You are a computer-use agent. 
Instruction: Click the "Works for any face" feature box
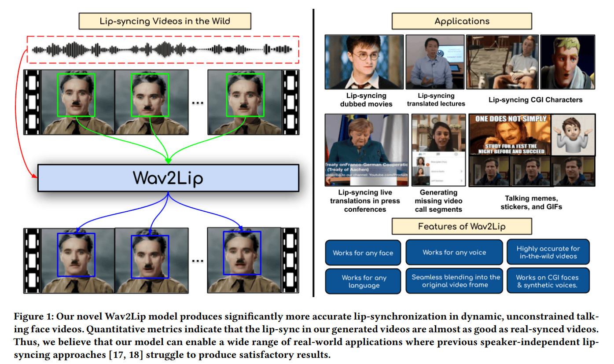pos(363,253)
